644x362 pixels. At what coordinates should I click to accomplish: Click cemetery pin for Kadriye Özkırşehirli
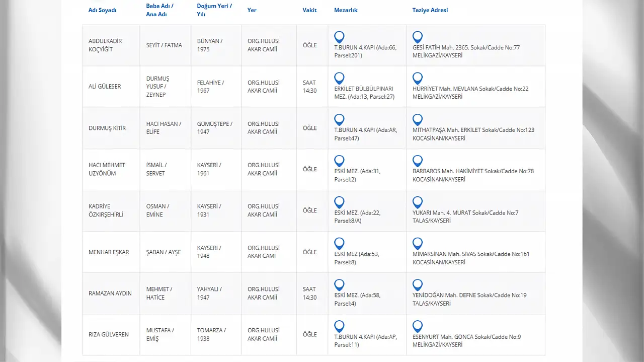point(340,202)
